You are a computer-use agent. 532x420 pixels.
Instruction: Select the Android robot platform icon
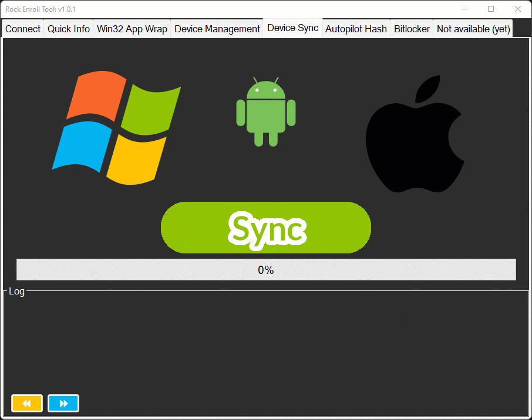266,111
